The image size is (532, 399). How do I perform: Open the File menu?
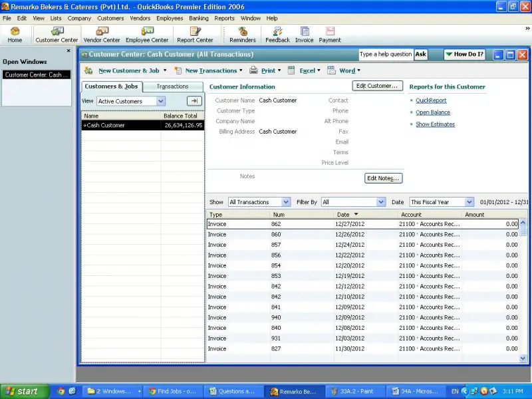click(x=7, y=19)
